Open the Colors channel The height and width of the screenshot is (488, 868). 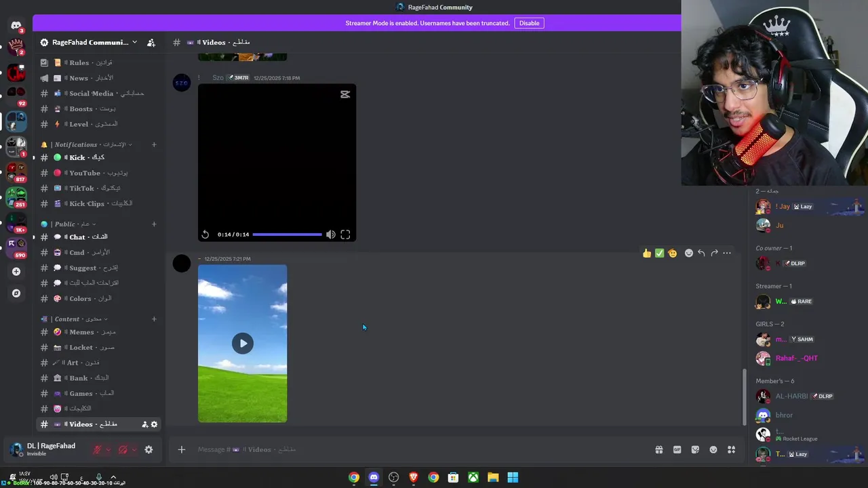98,298
